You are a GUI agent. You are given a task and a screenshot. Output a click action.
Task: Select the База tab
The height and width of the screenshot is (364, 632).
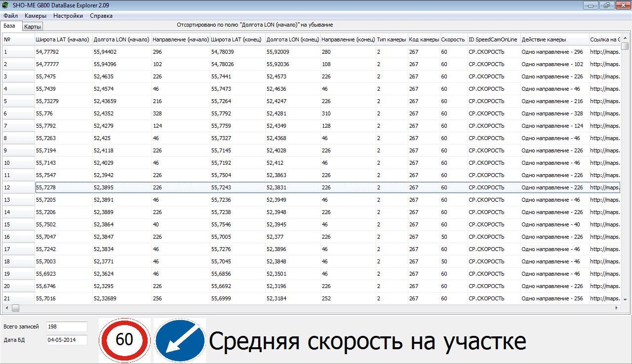pyautogui.click(x=9, y=26)
